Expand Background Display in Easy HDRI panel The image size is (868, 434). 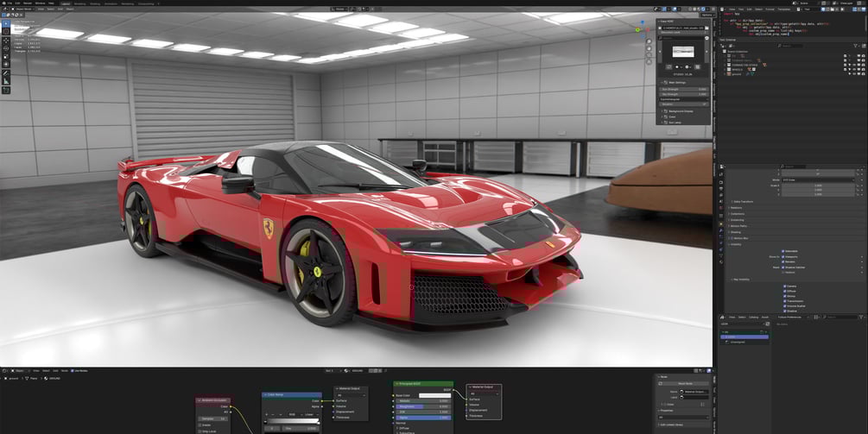point(681,111)
